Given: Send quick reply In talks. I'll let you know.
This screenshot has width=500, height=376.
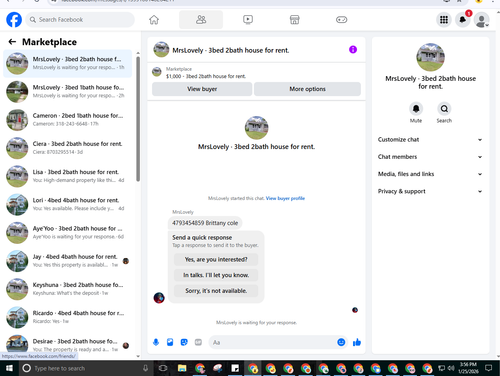Looking at the screenshot, I should tap(216, 275).
